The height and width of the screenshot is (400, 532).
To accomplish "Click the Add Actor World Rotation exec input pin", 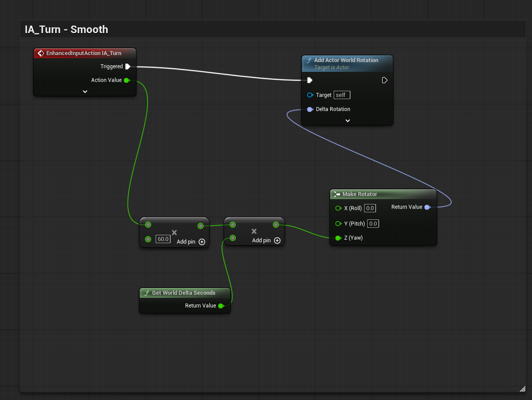I will (x=310, y=80).
